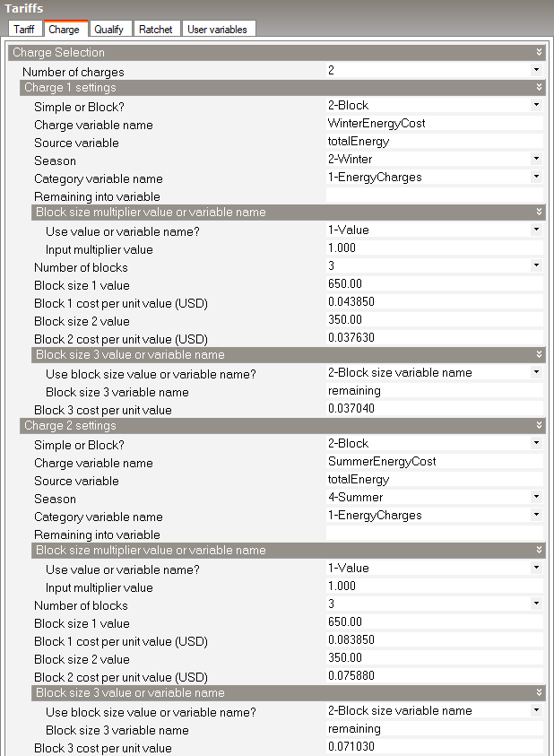The width and height of the screenshot is (554, 756).
Task: Open Charge 1 Number of blocks dropdown
Action: (536, 265)
